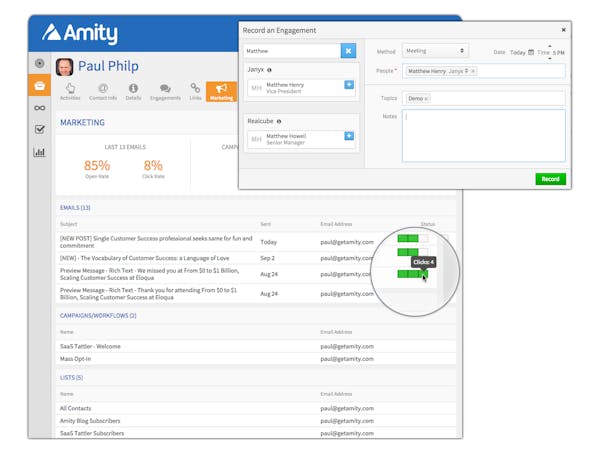Select the Matthew Henry Vice President card
600x454 pixels.
pos(301,88)
